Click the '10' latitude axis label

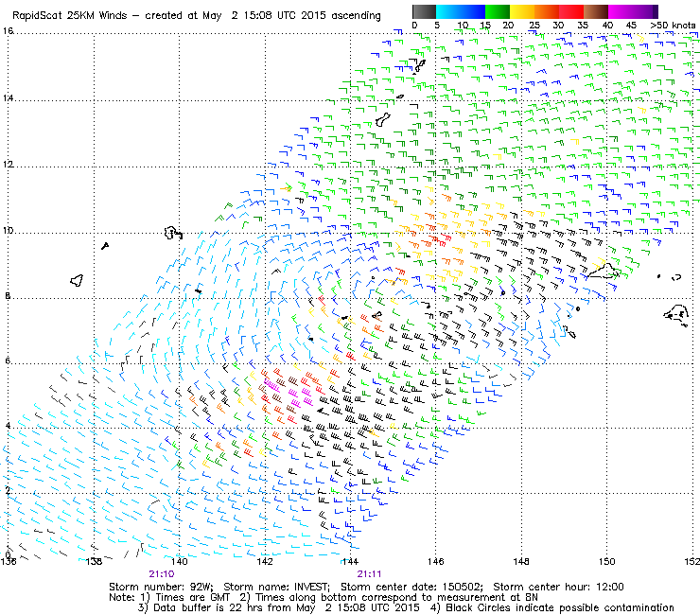[8, 231]
